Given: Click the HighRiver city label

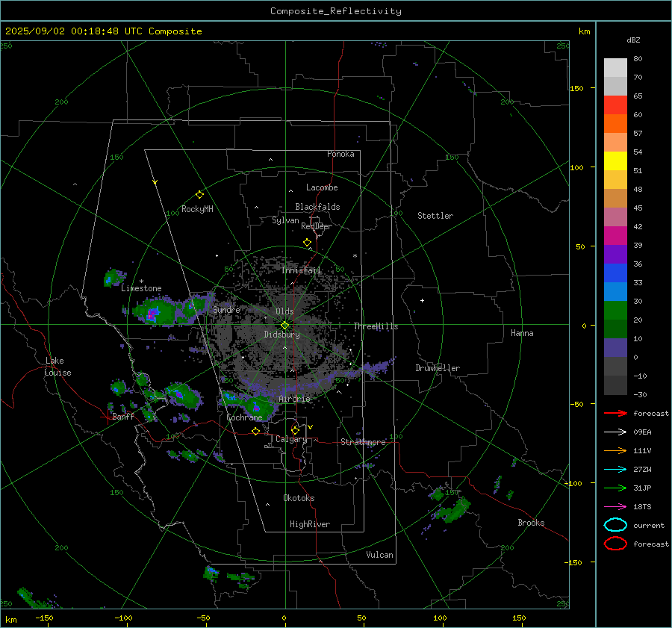Looking at the screenshot, I should coord(310,524).
